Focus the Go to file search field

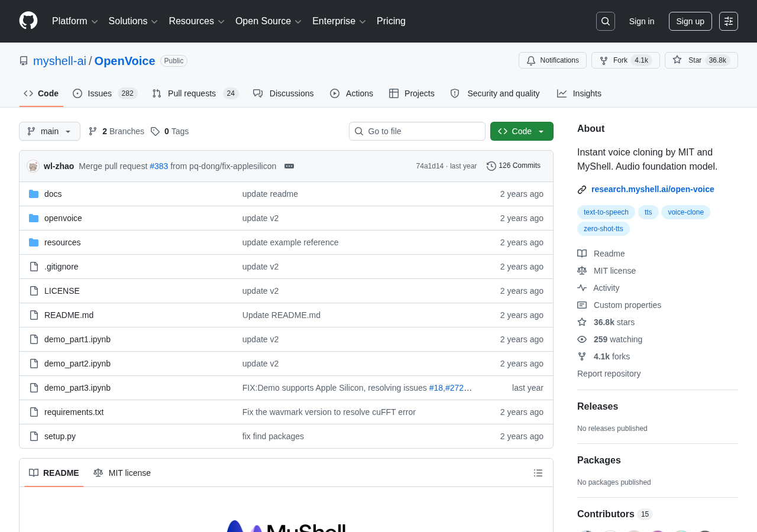point(417,131)
